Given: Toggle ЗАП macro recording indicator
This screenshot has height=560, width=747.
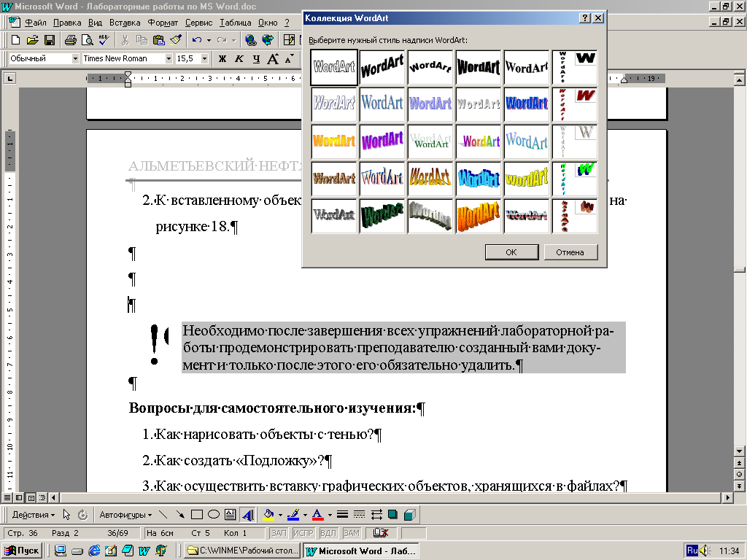Looking at the screenshot, I should coord(279,533).
